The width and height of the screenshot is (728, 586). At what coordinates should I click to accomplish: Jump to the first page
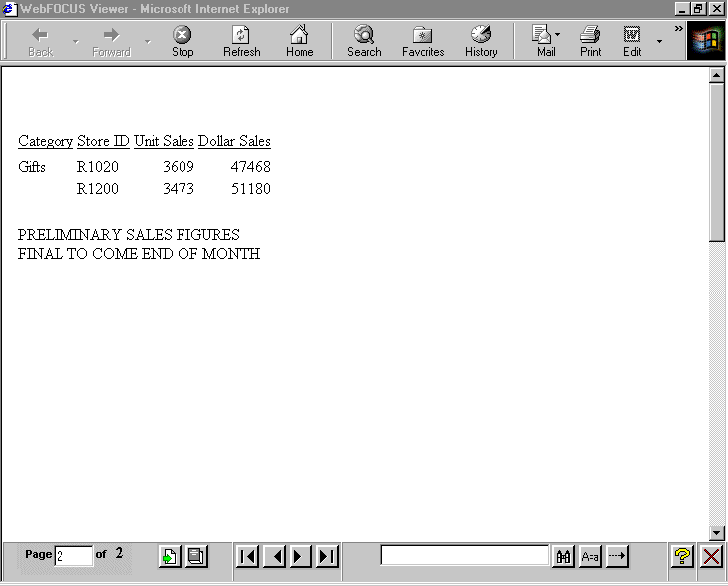click(x=247, y=556)
